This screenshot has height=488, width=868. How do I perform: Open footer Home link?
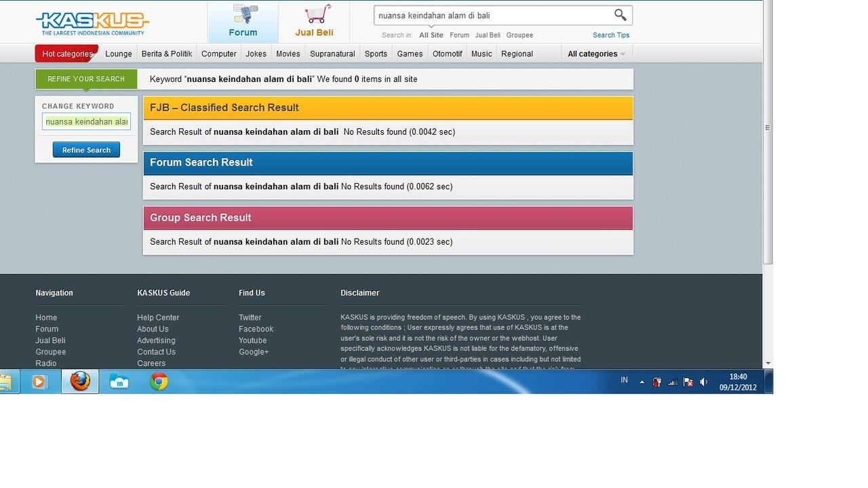coord(46,318)
